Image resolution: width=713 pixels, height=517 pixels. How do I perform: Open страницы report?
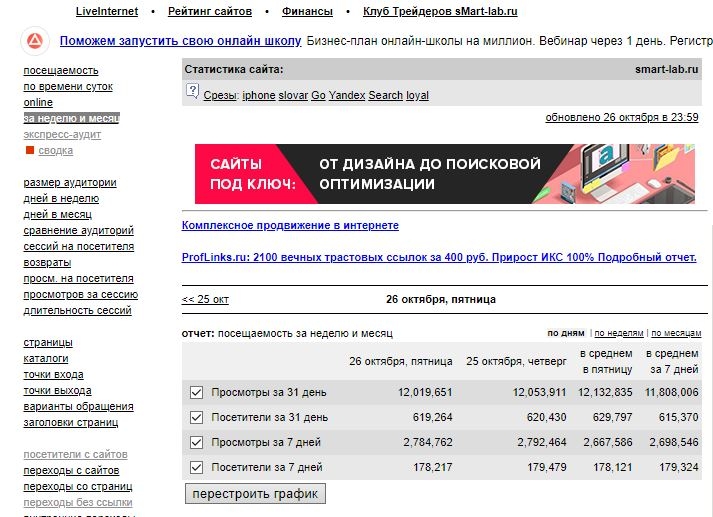coord(48,342)
